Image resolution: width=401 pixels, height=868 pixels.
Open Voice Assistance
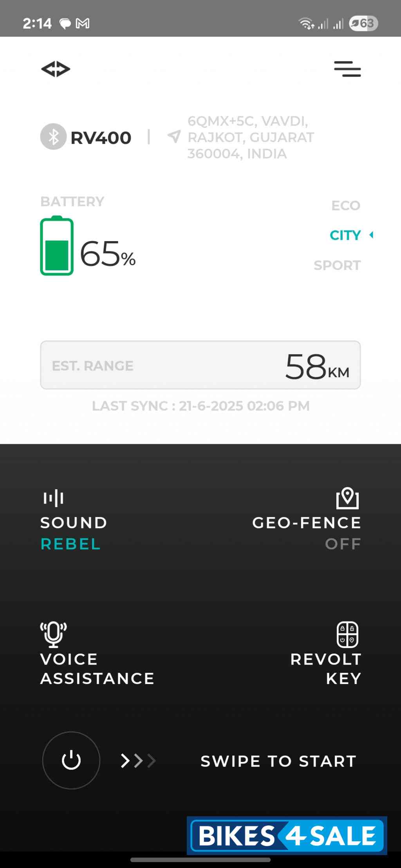coord(97,669)
